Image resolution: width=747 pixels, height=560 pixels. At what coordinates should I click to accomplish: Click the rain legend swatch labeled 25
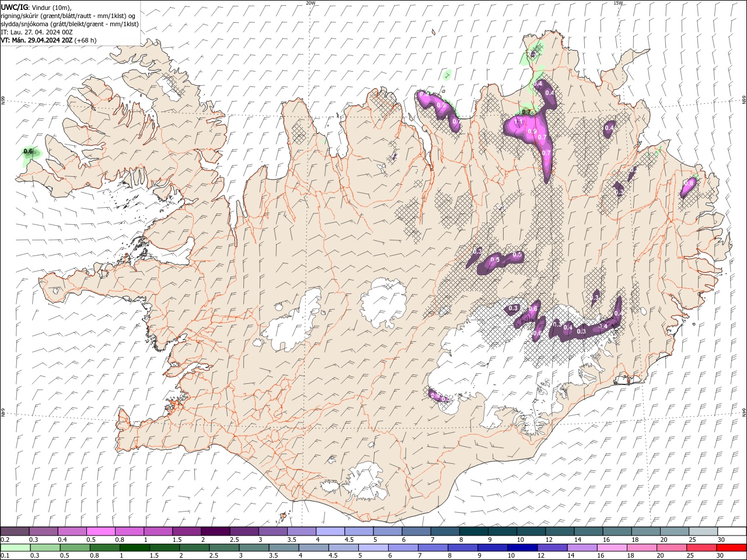pyautogui.click(x=702, y=548)
